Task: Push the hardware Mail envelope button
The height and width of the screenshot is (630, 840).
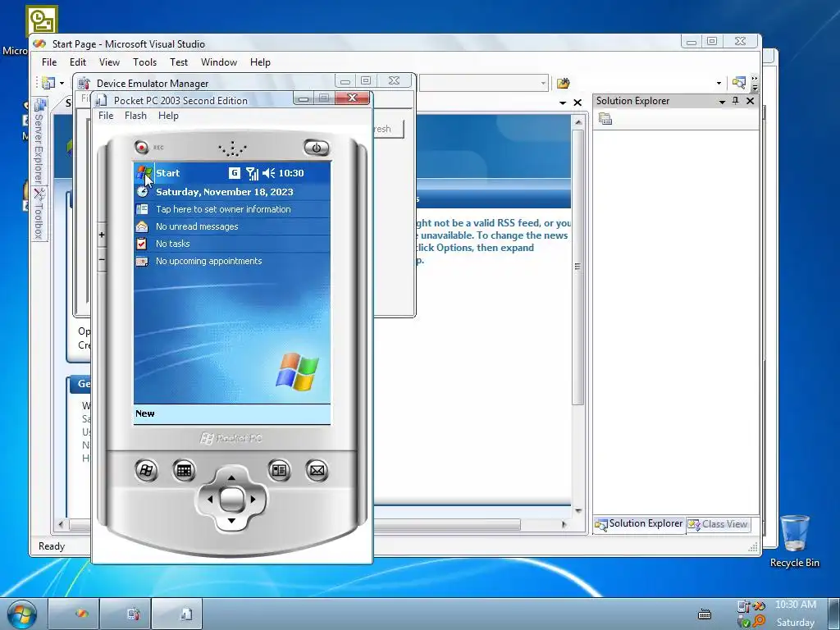Action: point(317,470)
